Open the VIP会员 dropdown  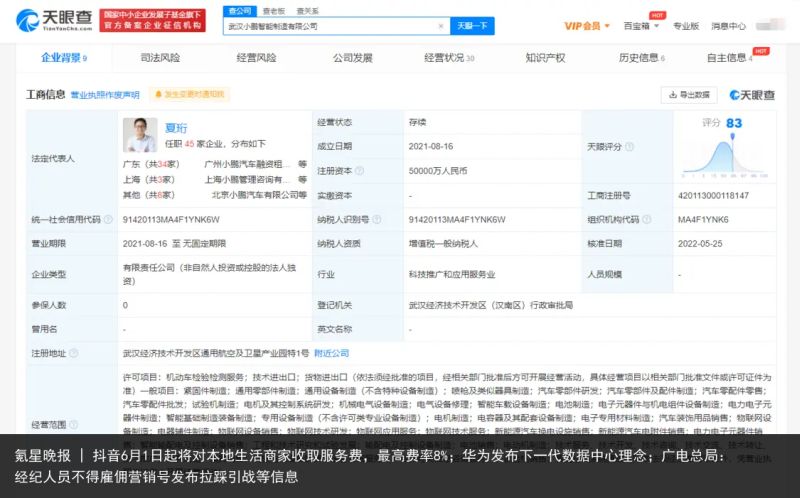(587, 26)
